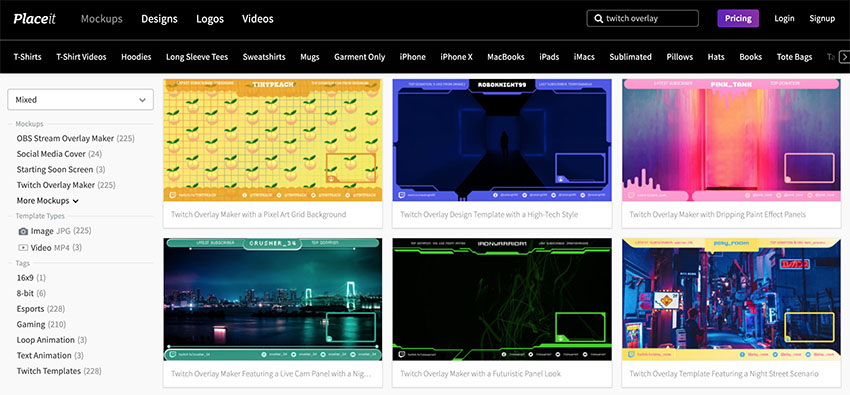Click the Placeit logo

point(35,18)
